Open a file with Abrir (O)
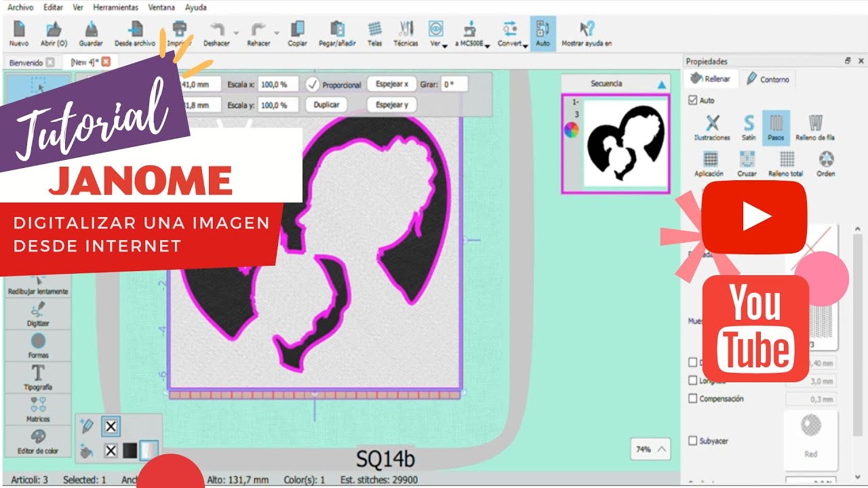This screenshot has width=868, height=488. click(54, 34)
